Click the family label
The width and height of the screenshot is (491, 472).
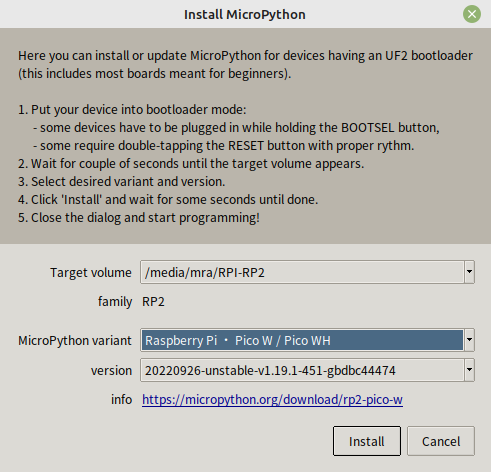(x=115, y=302)
